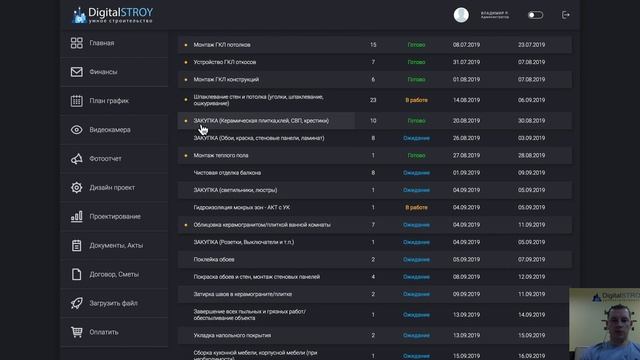640x360 pixels.
Task: Click the user avatar picture
Action: [x=461, y=15]
